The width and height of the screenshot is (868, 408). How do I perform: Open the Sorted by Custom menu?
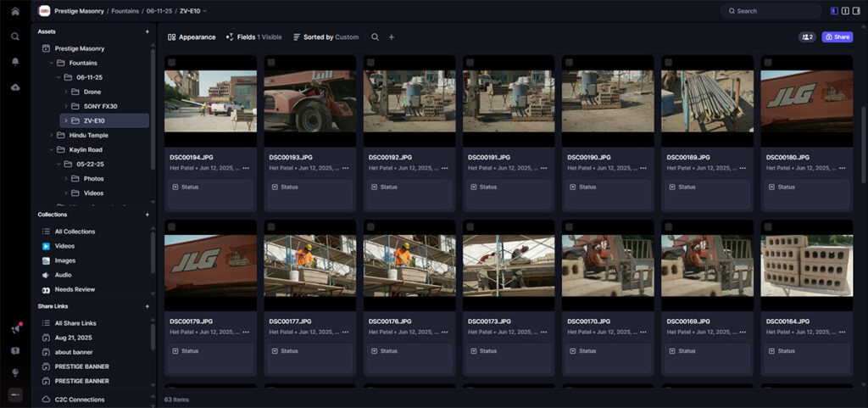[325, 37]
